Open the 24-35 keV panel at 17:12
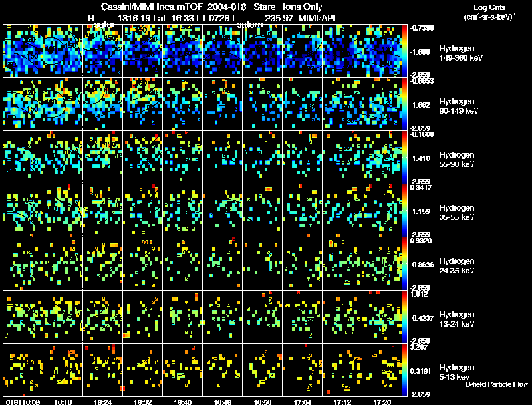This screenshot has width=532, height=405. pyautogui.click(x=342, y=264)
